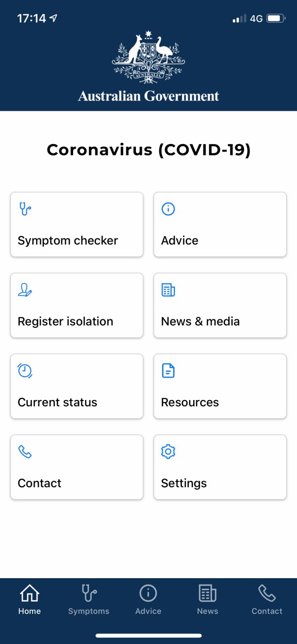Image resolution: width=297 pixels, height=644 pixels.
Task: Tap the phone icon in Contact card
Action: point(25,451)
